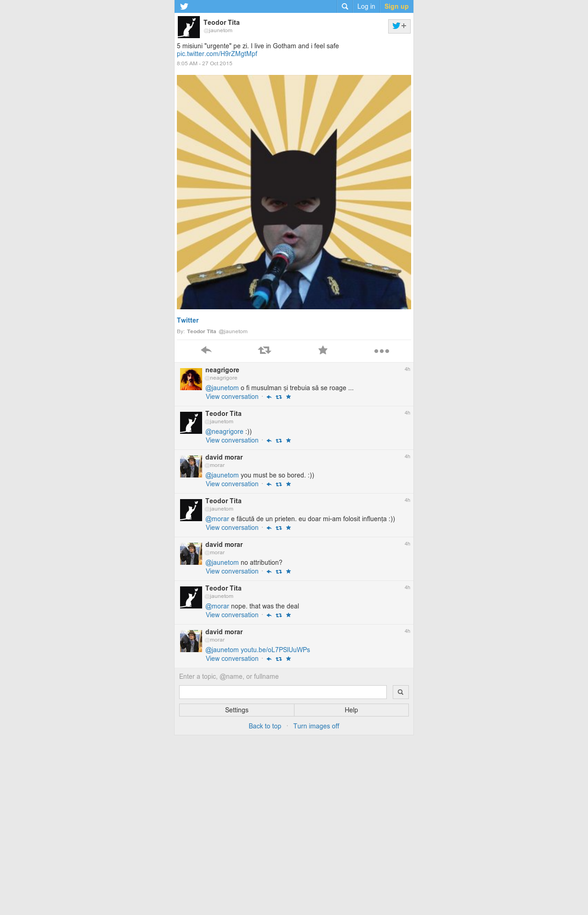Viewport: 588px width, 915px height.
Task: Open more options for the main tweet
Action: [x=382, y=351]
